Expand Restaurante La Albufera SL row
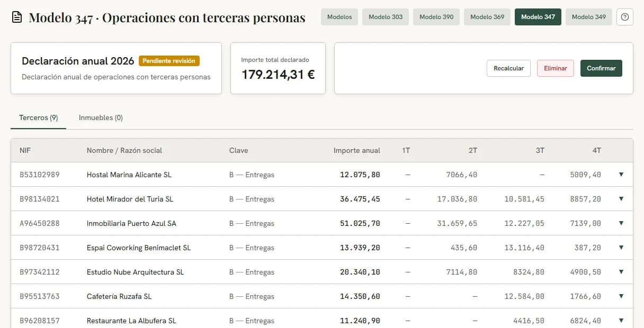Screen dimensions: 644x328 click(621, 321)
